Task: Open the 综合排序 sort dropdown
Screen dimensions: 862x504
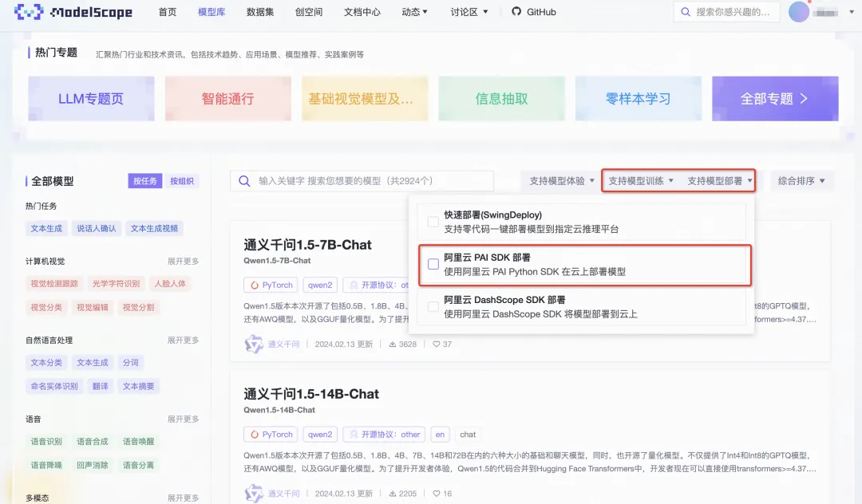Action: click(x=801, y=181)
